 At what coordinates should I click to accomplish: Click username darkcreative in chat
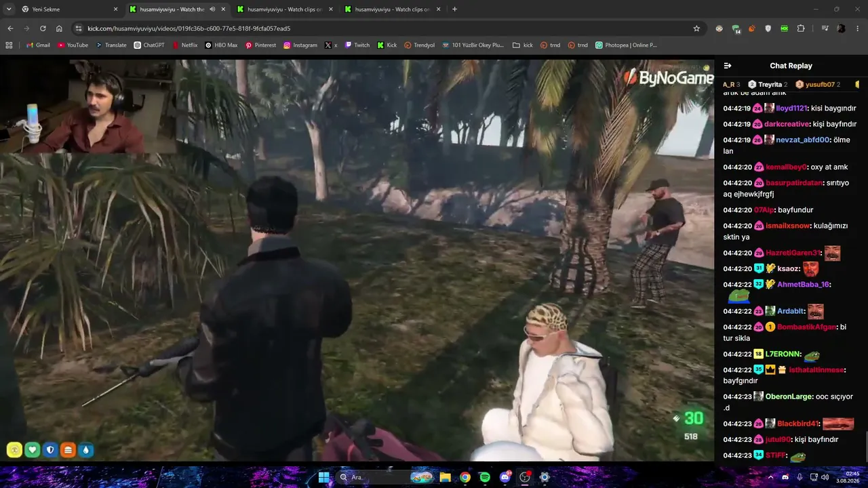[x=787, y=124]
